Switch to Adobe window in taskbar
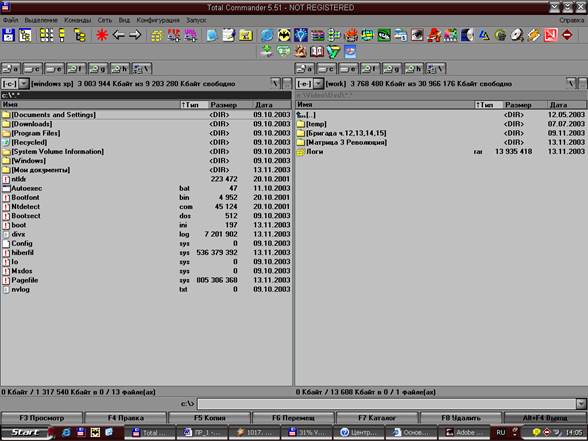 pyautogui.click(x=464, y=432)
